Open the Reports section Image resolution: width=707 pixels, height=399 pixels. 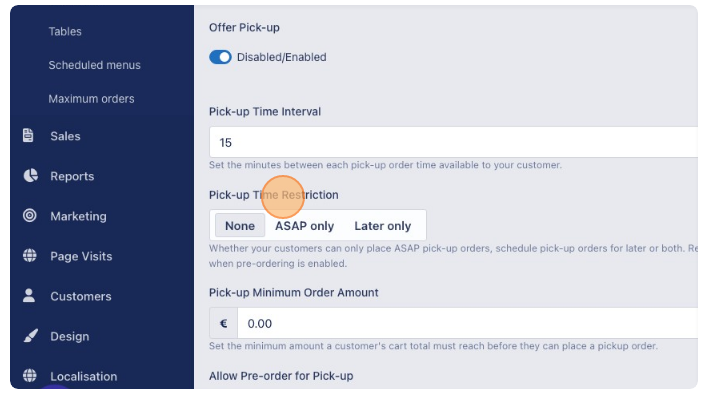(72, 176)
